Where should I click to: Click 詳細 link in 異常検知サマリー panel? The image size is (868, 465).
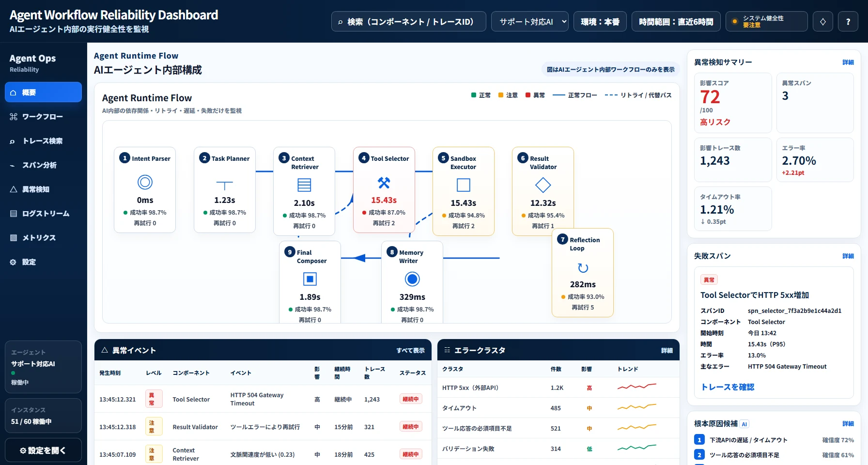pos(848,62)
